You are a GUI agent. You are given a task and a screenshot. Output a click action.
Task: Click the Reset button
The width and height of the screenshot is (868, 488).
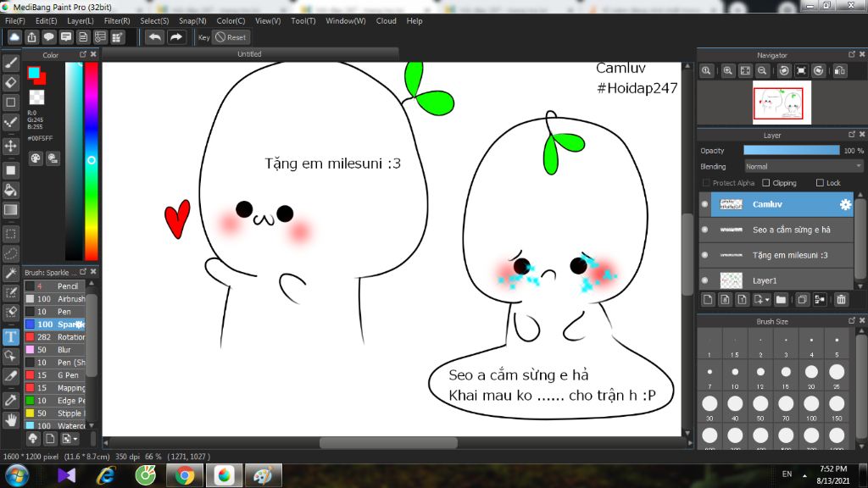(x=231, y=37)
